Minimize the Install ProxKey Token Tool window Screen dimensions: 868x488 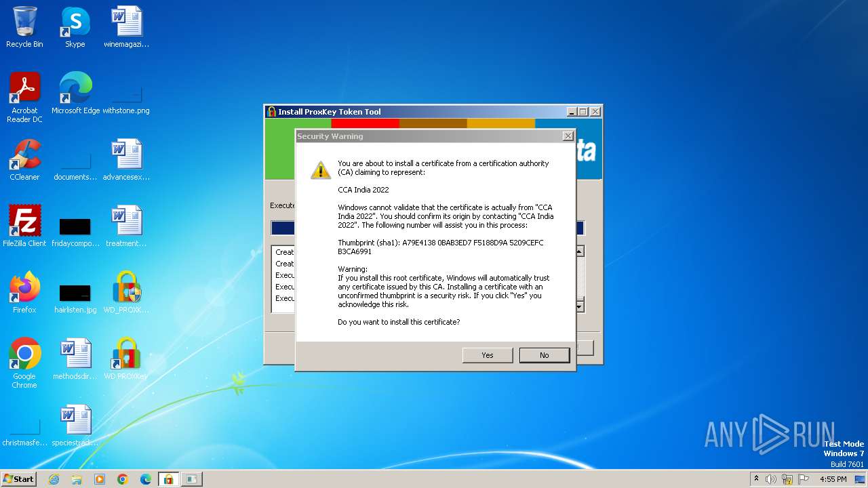[x=572, y=112]
